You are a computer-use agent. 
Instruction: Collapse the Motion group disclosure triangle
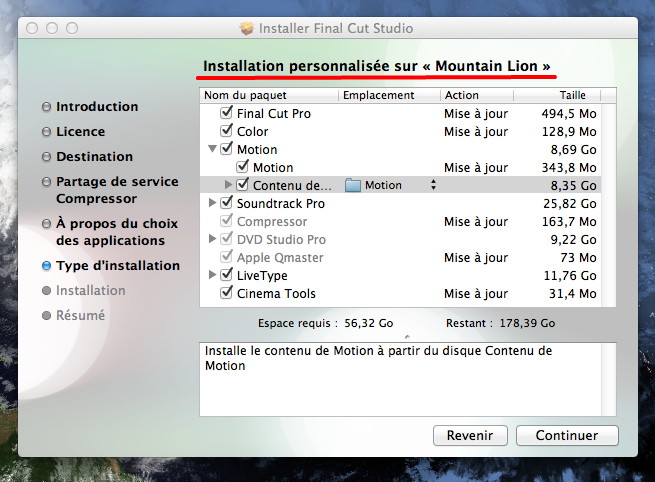pos(212,149)
